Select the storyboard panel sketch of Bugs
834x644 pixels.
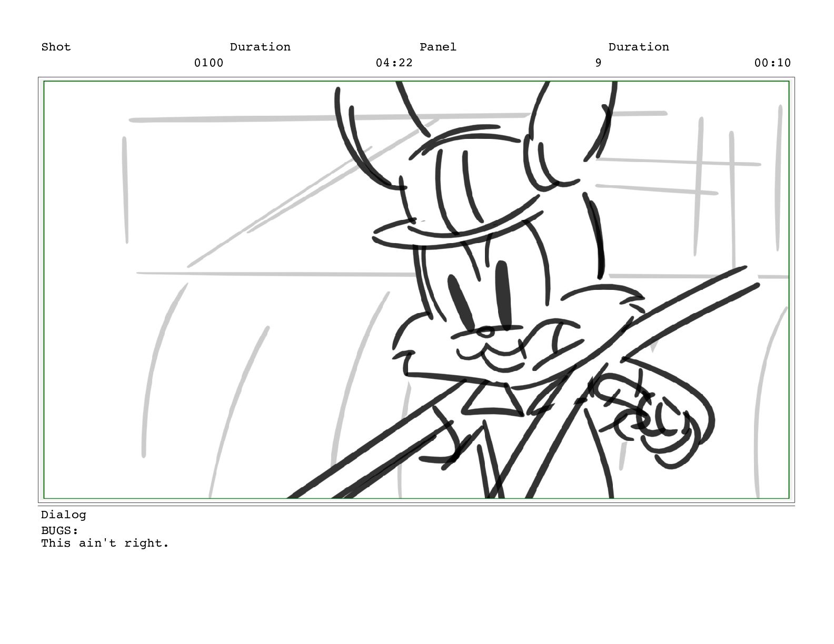416,289
